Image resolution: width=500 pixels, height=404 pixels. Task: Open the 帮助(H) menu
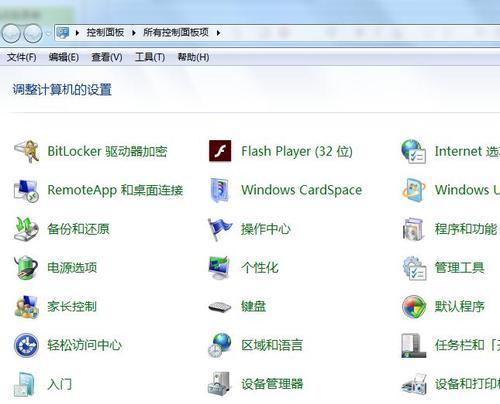[x=193, y=57]
